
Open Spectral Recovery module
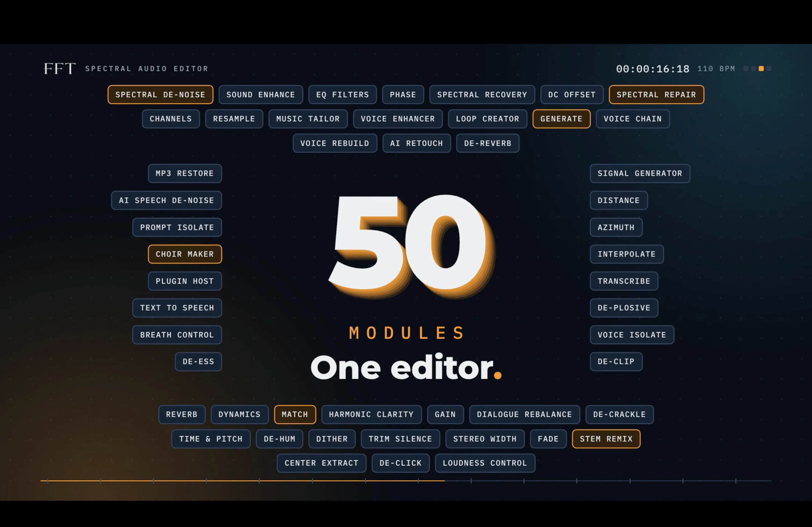(482, 94)
